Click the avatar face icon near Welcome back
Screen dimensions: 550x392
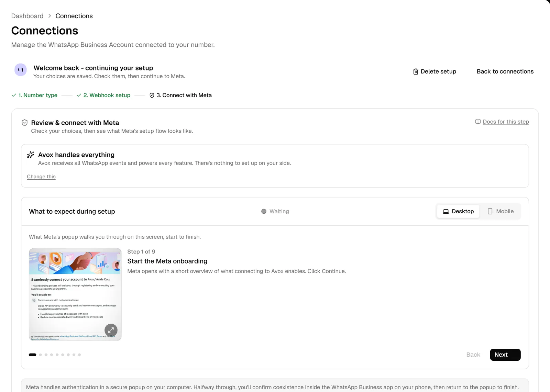[21, 70]
